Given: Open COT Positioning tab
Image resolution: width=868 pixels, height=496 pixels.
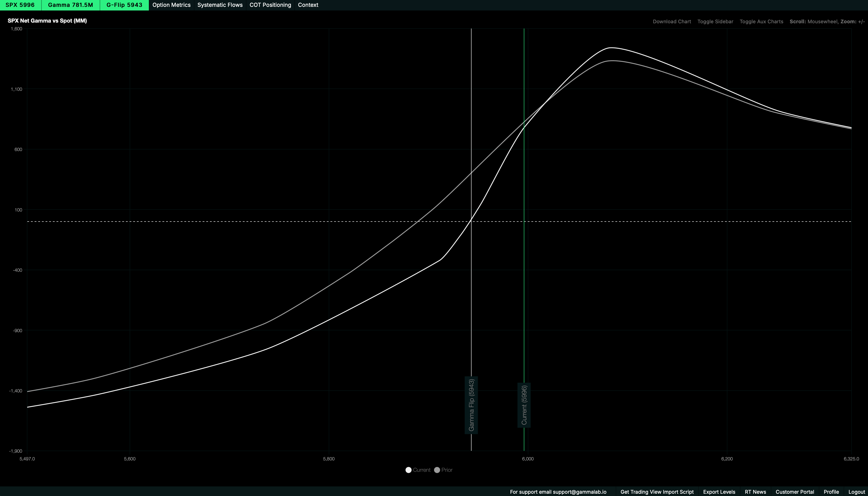Looking at the screenshot, I should 270,5.
